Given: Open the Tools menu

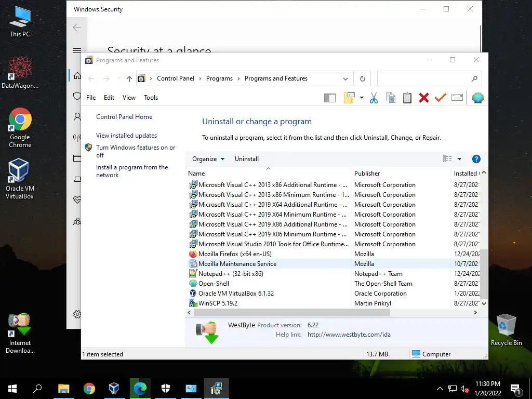Looking at the screenshot, I should click(x=151, y=98).
